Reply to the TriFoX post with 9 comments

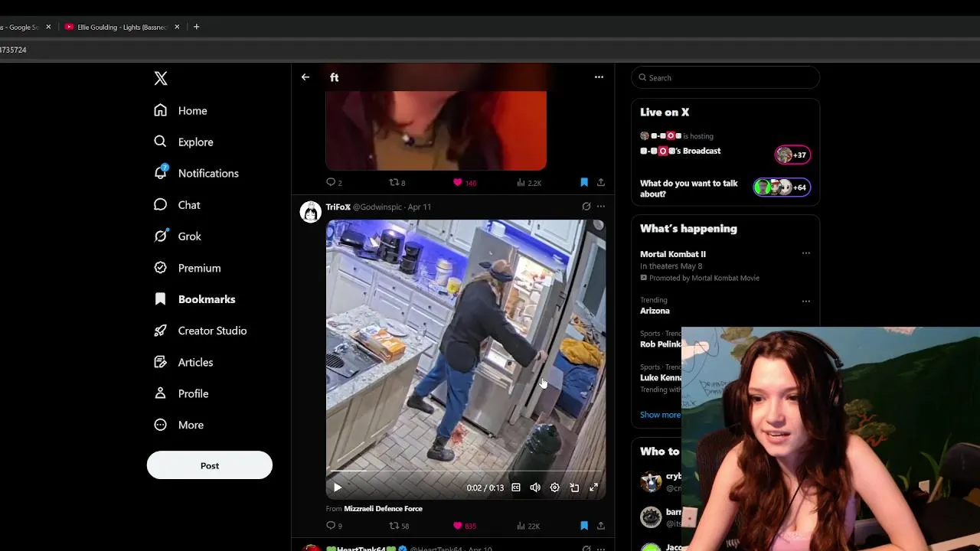click(334, 526)
